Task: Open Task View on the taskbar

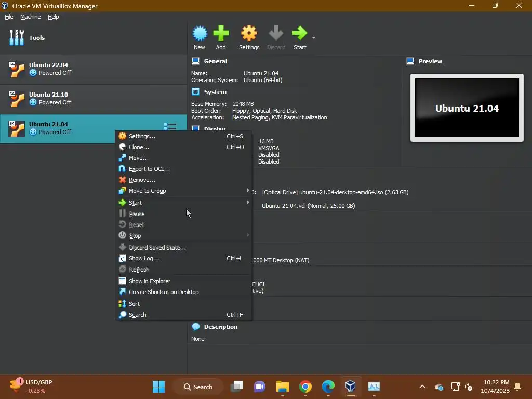Action: pos(237,387)
